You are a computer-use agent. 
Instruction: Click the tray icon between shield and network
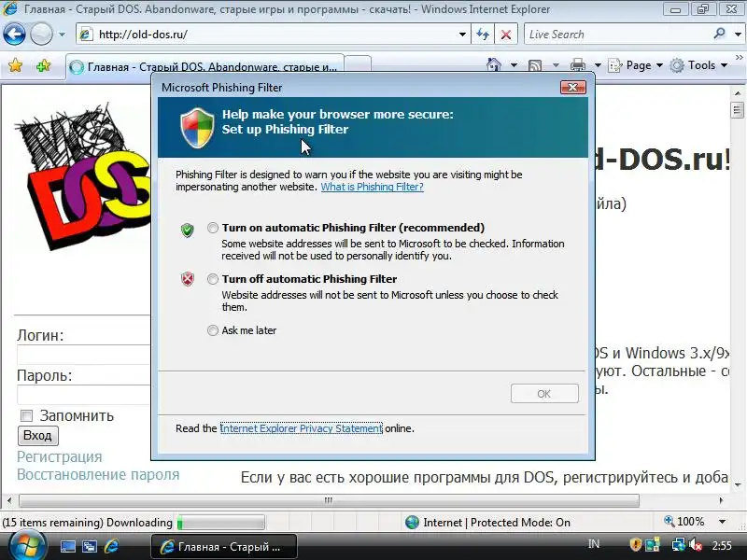pos(653,544)
